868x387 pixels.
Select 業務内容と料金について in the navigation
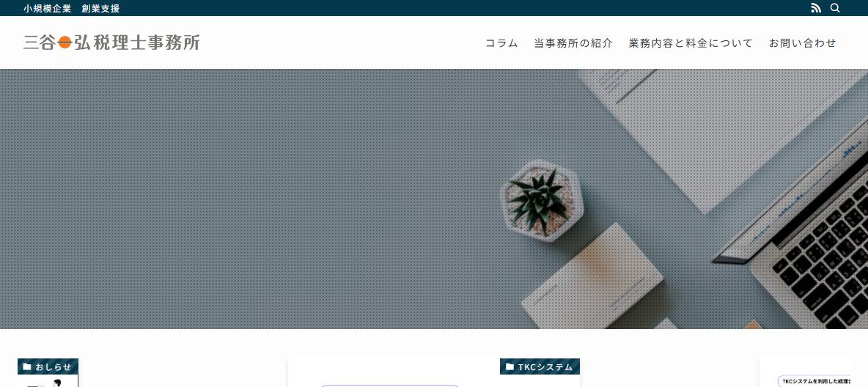tap(691, 43)
